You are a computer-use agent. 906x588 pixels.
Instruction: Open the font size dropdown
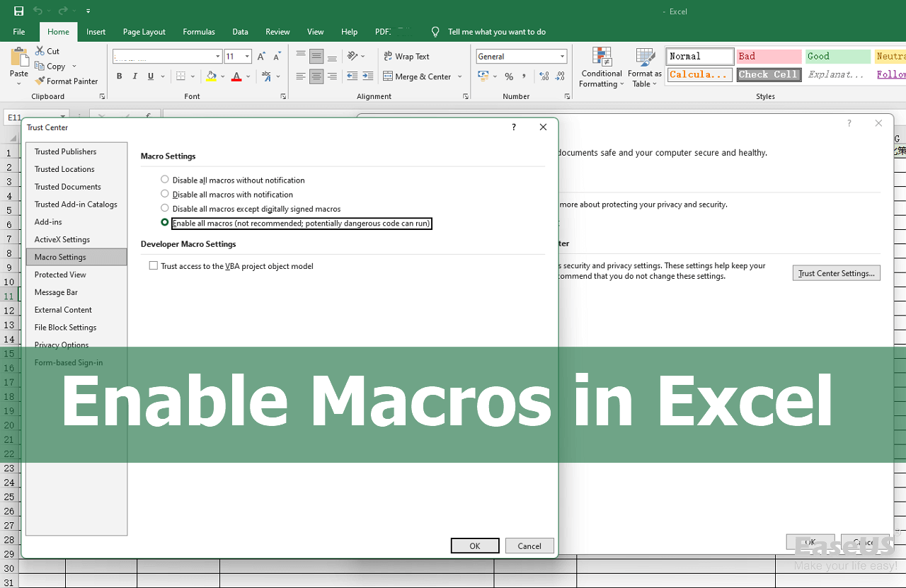click(x=247, y=57)
